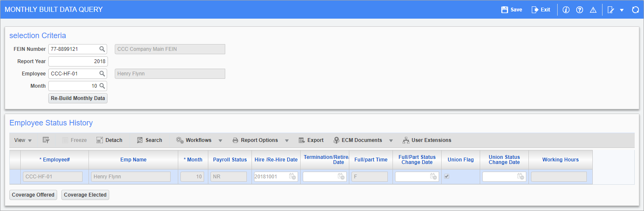This screenshot has width=644, height=211.
Task: Click the Month column header
Action: pos(193,160)
